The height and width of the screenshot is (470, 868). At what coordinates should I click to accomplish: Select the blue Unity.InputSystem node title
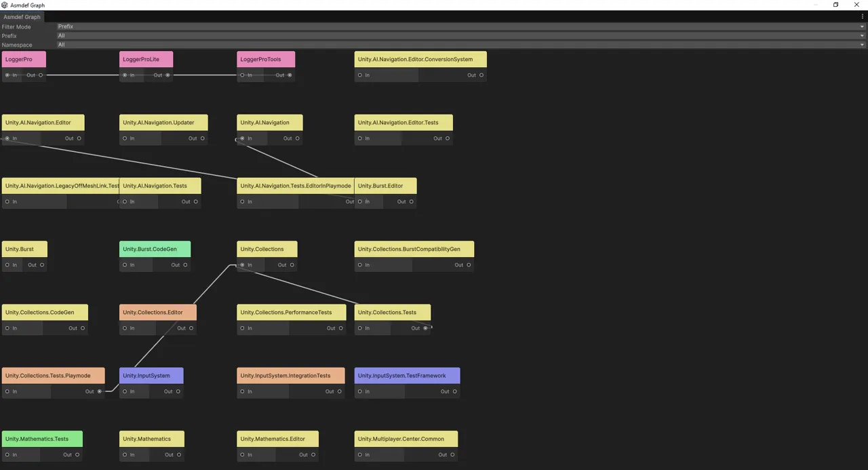pos(151,376)
